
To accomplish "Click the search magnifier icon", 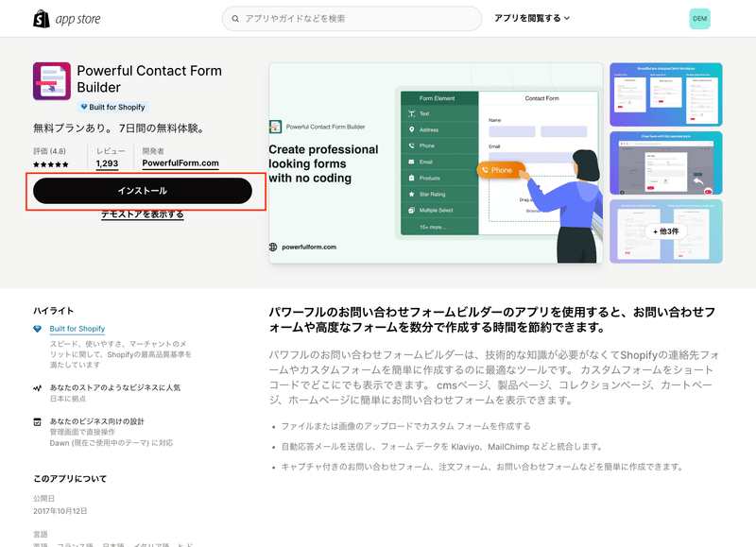I will tap(235, 19).
